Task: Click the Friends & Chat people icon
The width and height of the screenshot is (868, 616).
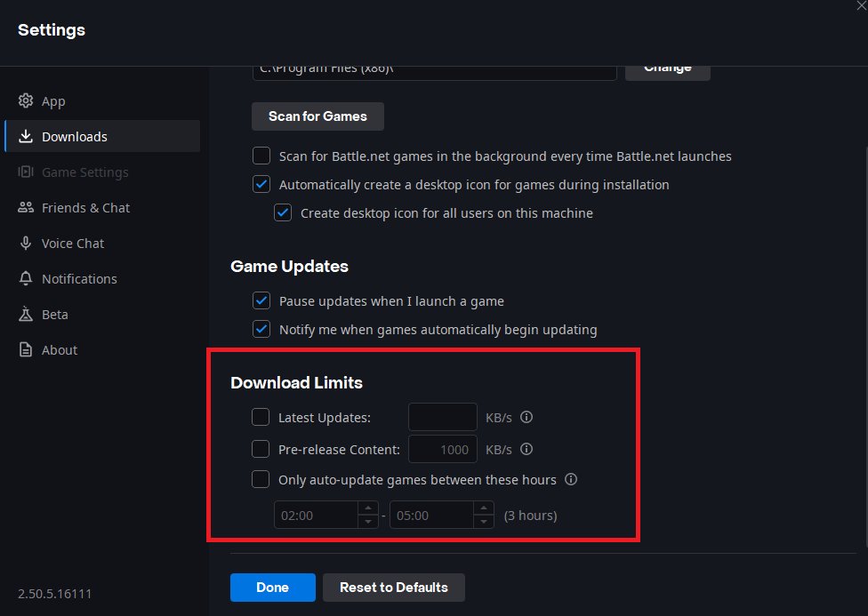Action: (x=26, y=207)
